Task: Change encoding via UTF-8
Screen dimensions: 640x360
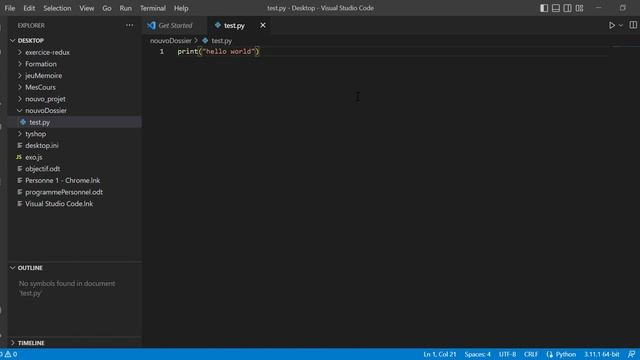Action: pos(507,354)
